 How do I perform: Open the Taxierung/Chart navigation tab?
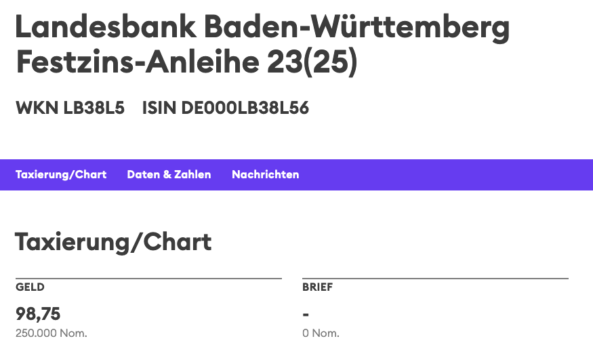(61, 175)
